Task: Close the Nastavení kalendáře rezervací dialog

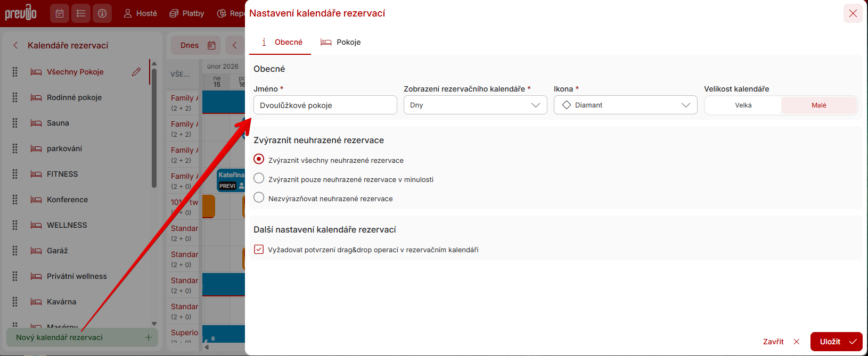Action: (x=853, y=13)
